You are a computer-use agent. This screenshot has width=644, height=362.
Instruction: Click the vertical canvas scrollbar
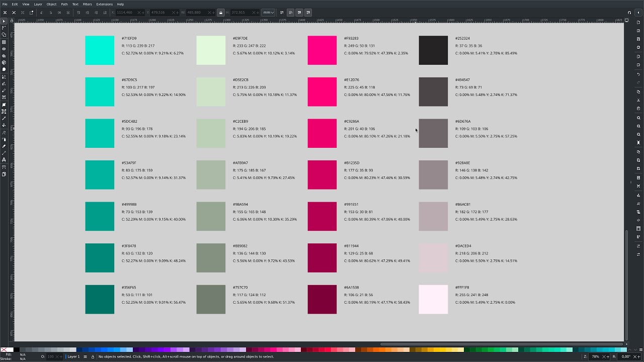point(626,285)
